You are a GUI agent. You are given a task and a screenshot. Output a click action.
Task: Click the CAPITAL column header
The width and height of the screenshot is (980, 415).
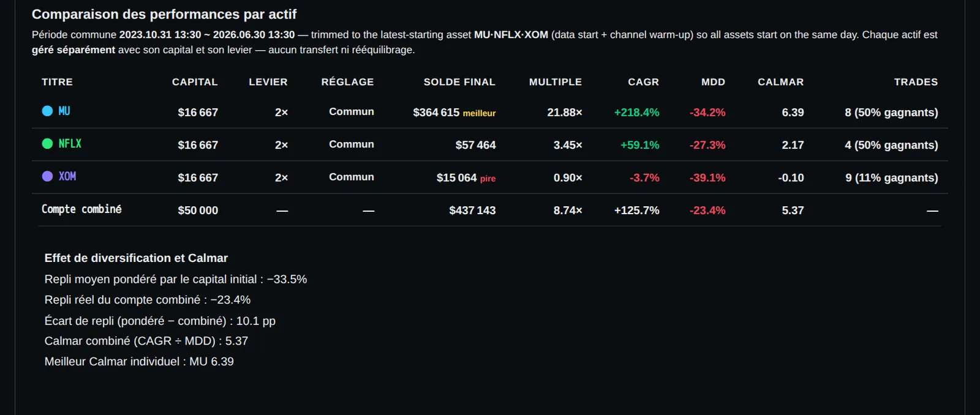pos(195,82)
